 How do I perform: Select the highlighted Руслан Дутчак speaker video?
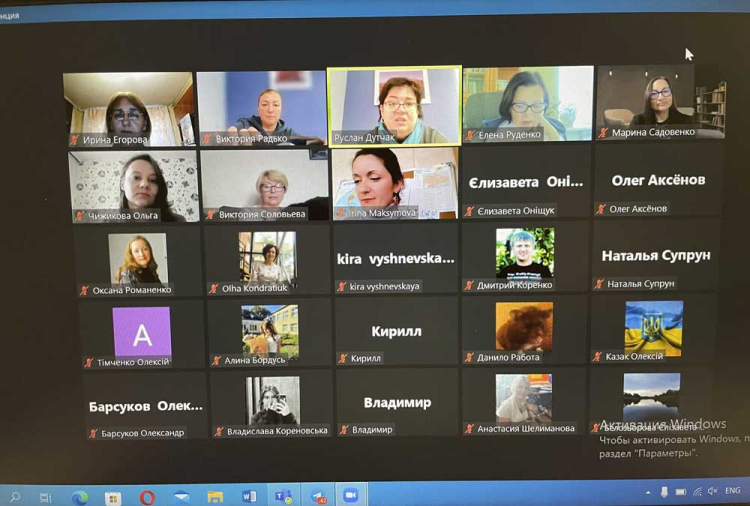point(394,106)
